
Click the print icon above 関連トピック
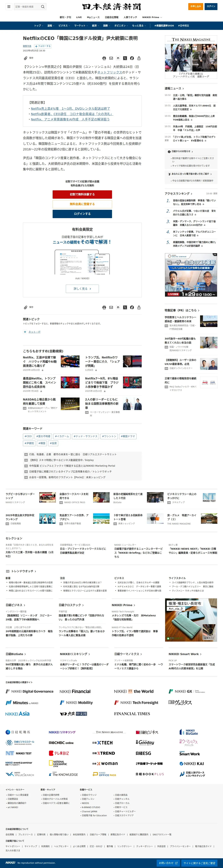pos(104,307)
